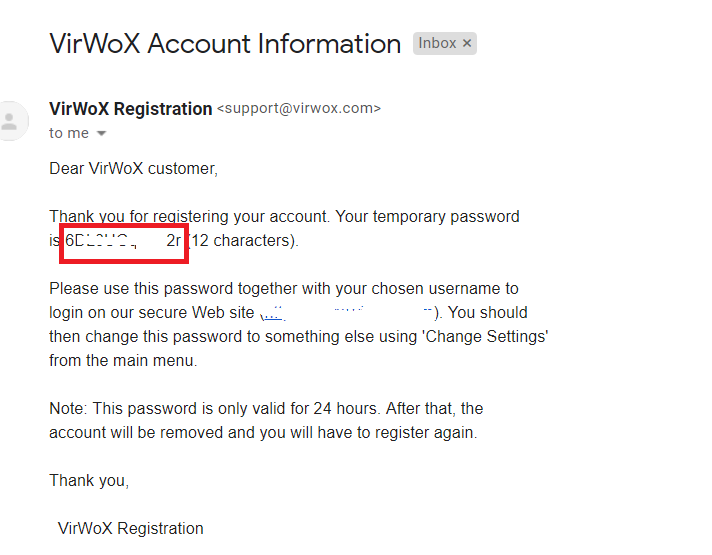Screen dimensions: 712x555
Task: Click the VirWoX Registration signature at bottom
Action: coord(131,529)
